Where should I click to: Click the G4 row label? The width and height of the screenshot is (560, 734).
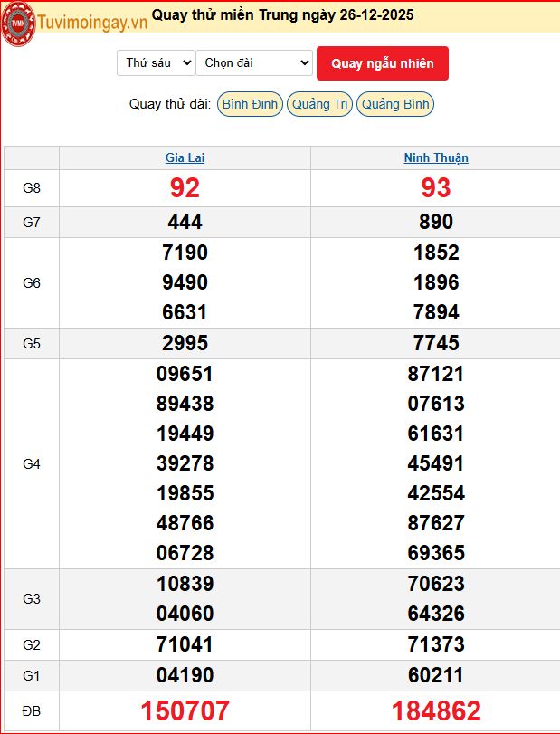click(32, 463)
